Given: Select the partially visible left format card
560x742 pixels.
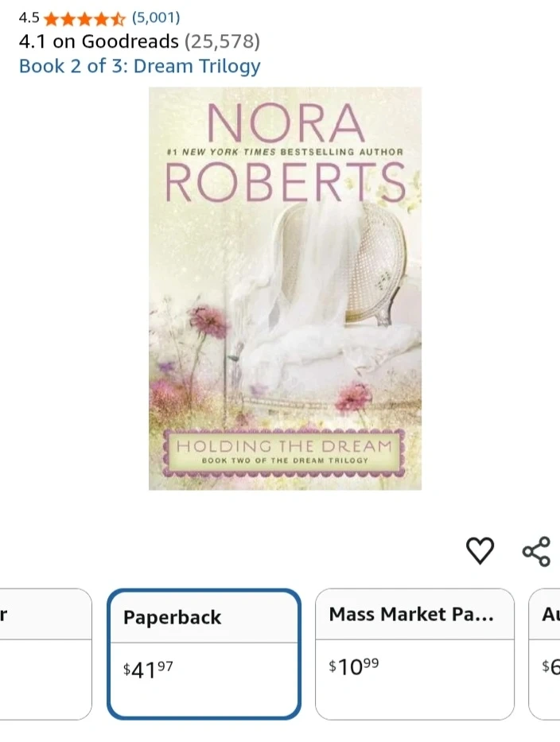Looking at the screenshot, I should [x=46, y=655].
